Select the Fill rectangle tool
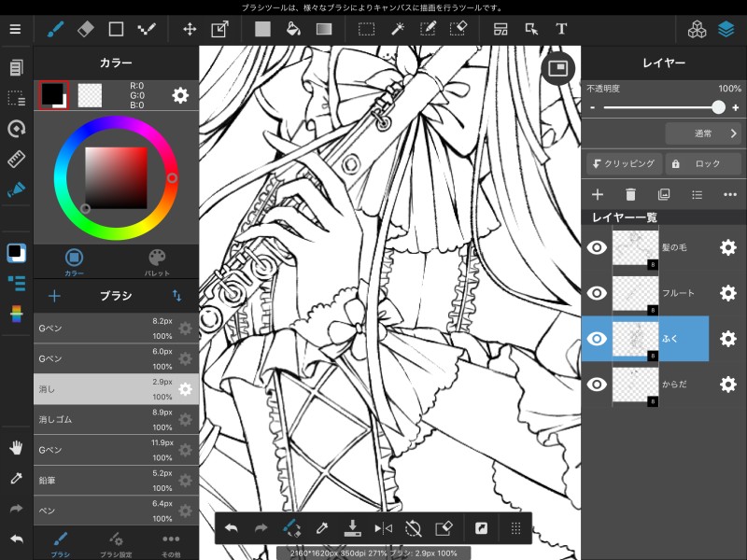Viewport: 747px width, 560px height. (x=262, y=29)
